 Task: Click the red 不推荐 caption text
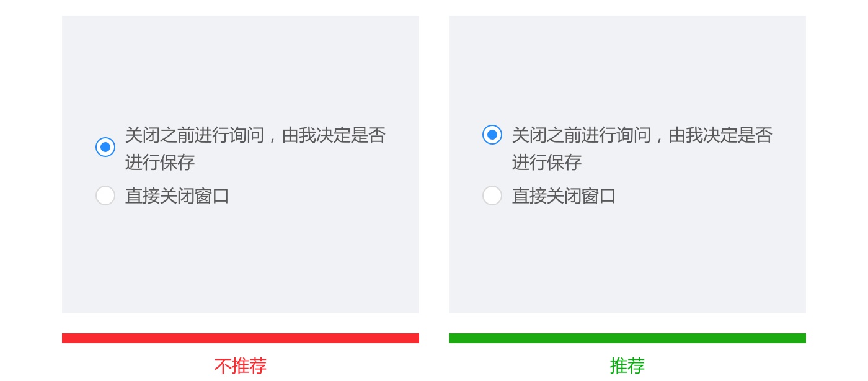[241, 366]
